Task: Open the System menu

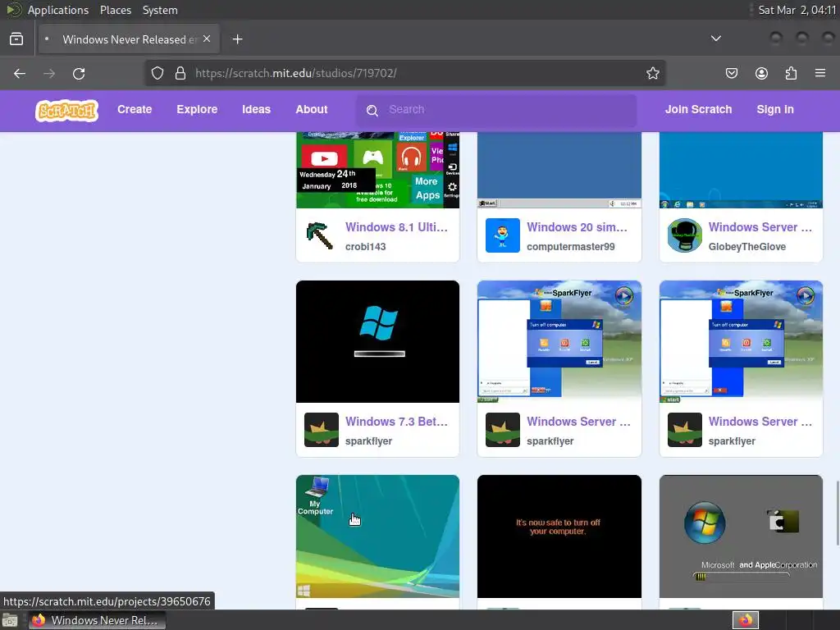Action: [x=160, y=10]
